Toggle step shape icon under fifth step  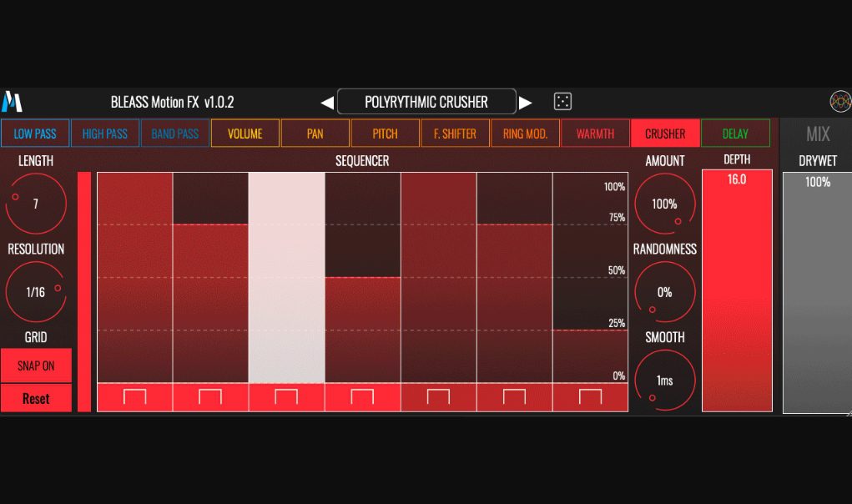[x=438, y=397]
